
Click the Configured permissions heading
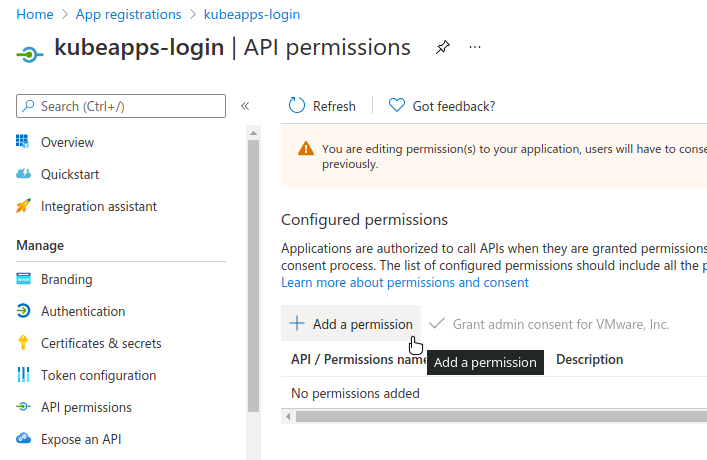364,220
